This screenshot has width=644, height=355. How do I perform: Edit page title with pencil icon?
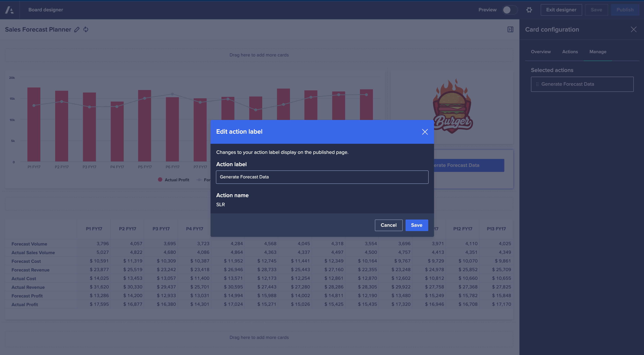[77, 30]
